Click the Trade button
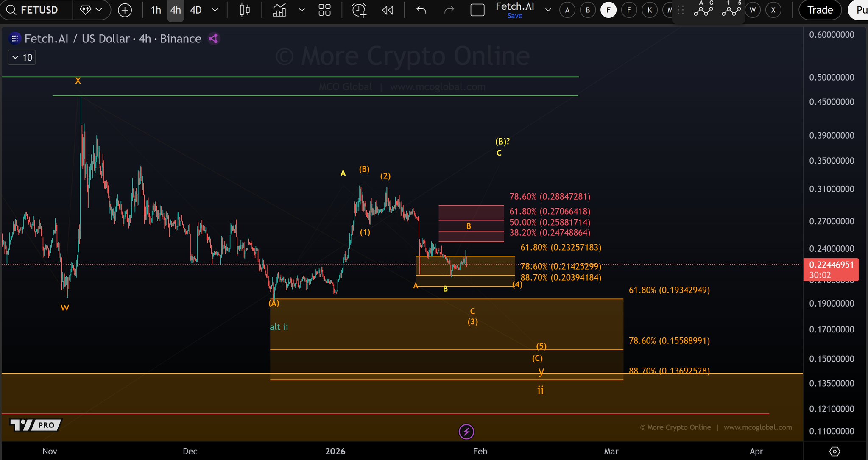The image size is (868, 460). (820, 10)
